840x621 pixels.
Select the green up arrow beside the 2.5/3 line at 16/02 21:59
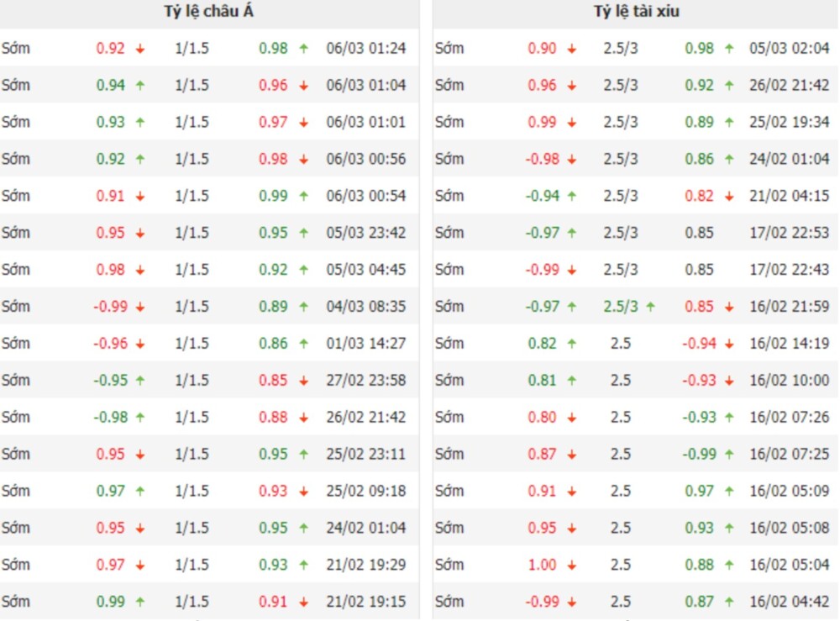pyautogui.click(x=650, y=307)
